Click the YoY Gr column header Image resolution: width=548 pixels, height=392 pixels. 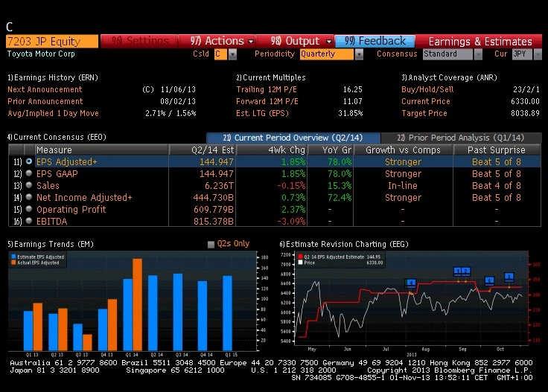point(331,150)
